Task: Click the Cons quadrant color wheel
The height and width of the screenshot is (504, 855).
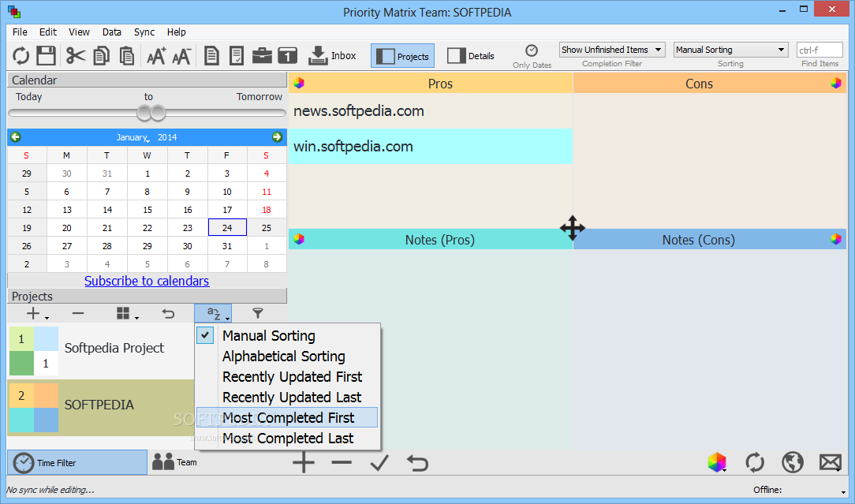Action: click(x=836, y=83)
